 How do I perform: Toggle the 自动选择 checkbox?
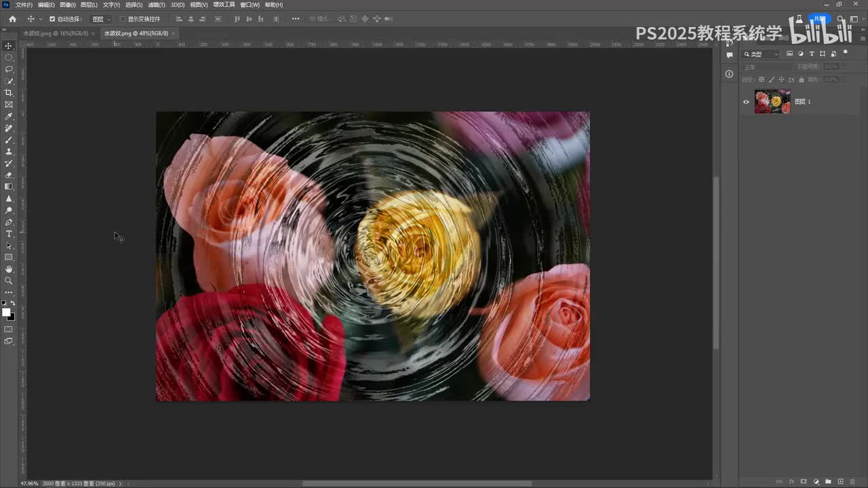[x=52, y=19]
